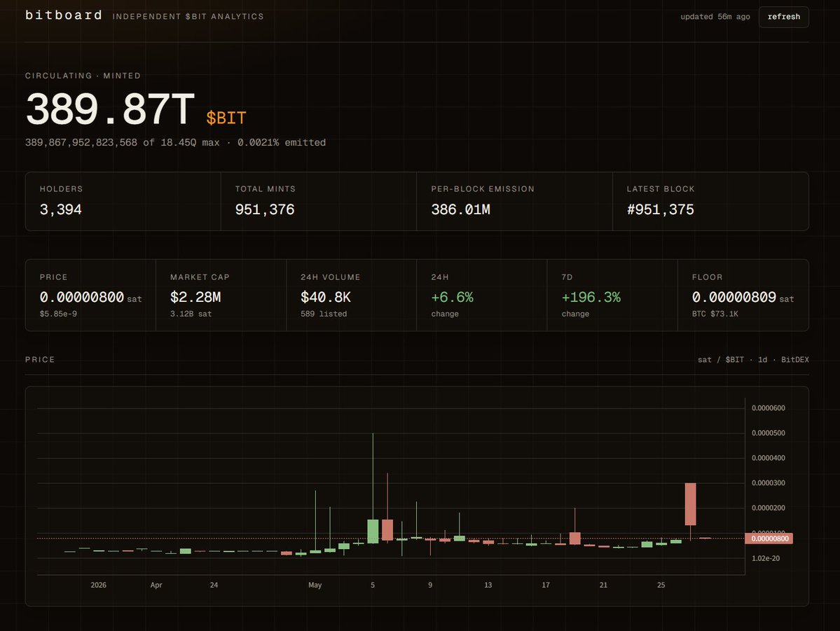Click the red candle next to May 5 green candle

tap(387, 529)
